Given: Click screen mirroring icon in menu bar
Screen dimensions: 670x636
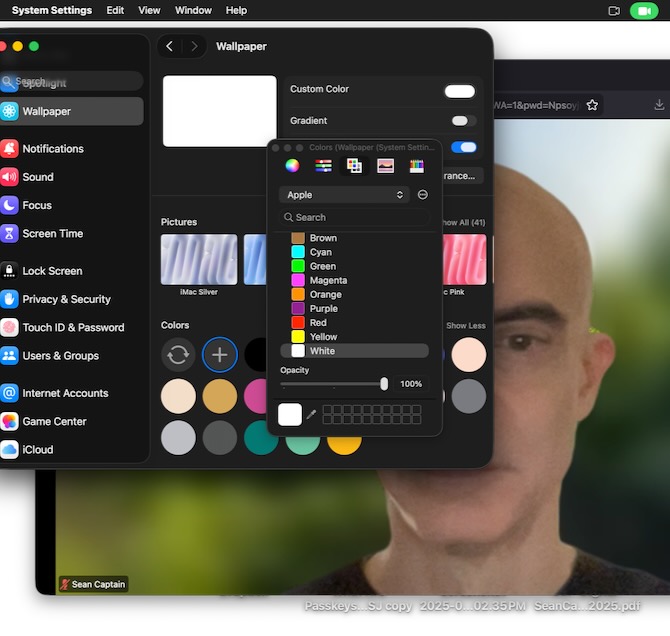Looking at the screenshot, I should (614, 11).
